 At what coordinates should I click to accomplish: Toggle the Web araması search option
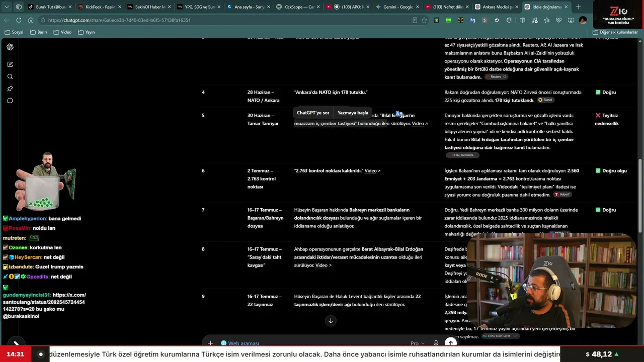(240, 343)
